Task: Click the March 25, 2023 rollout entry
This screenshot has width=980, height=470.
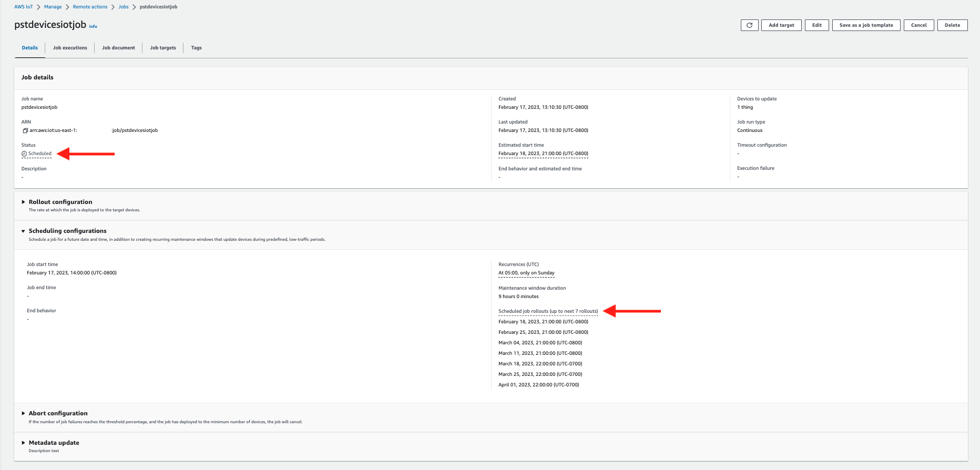Action: 540,374
